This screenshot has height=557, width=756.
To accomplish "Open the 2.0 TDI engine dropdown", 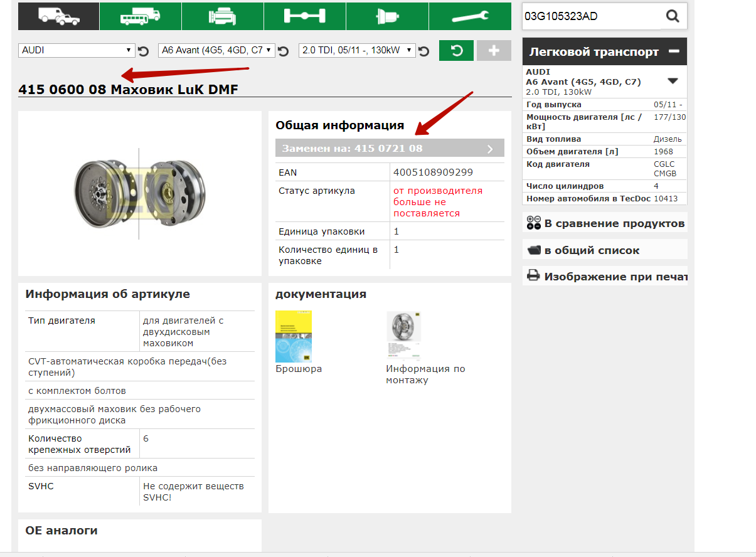I will pos(357,50).
